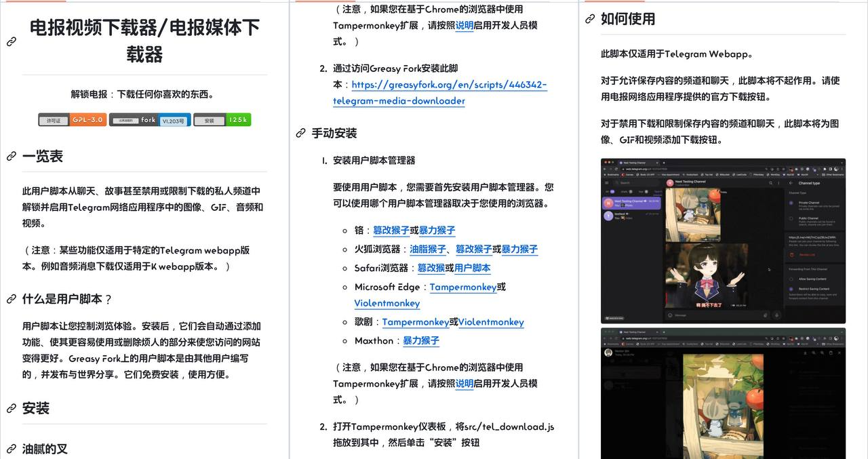Open the GPL-3.0 license badge
868x459 pixels.
tap(73, 120)
